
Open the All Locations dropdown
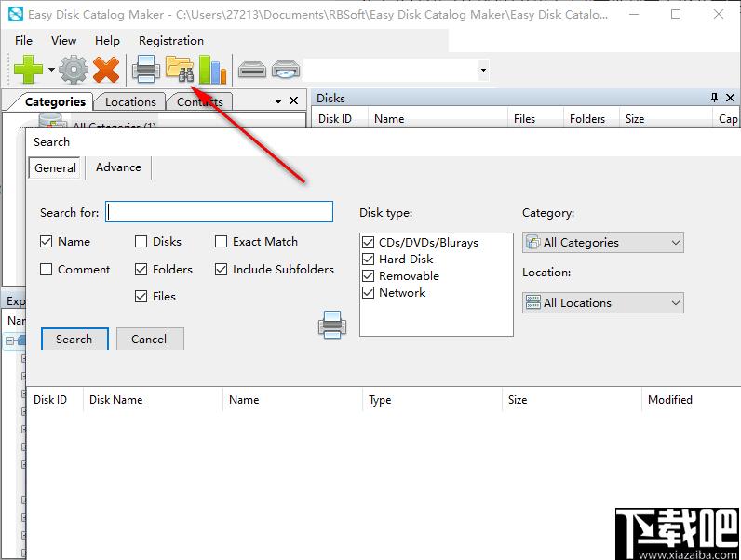click(602, 303)
